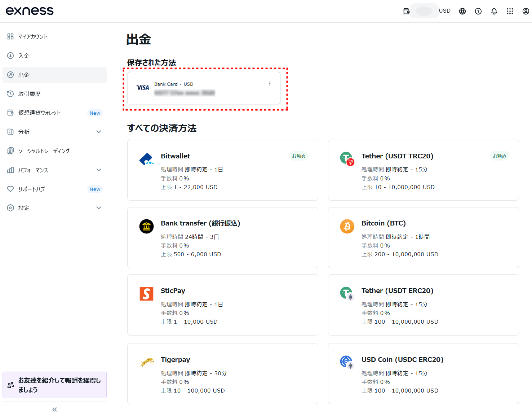Click the USD Coin ERC20 icon
The width and height of the screenshot is (532, 416).
[347, 362]
